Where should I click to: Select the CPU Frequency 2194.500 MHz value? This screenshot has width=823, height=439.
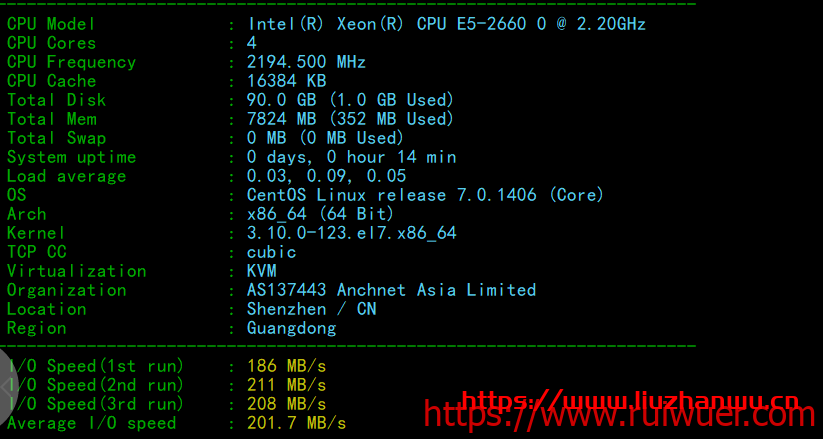point(306,62)
